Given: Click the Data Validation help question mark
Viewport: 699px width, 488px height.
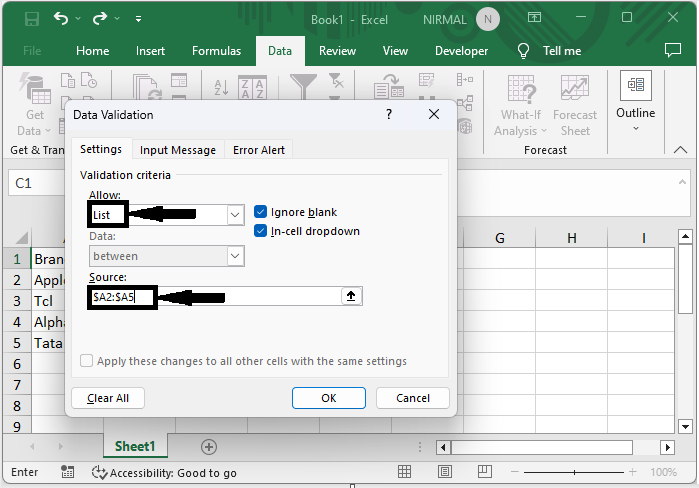Looking at the screenshot, I should coord(389,114).
